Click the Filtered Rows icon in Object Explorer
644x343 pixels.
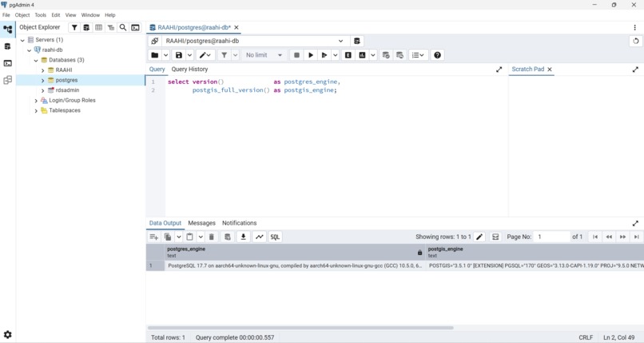[111, 27]
